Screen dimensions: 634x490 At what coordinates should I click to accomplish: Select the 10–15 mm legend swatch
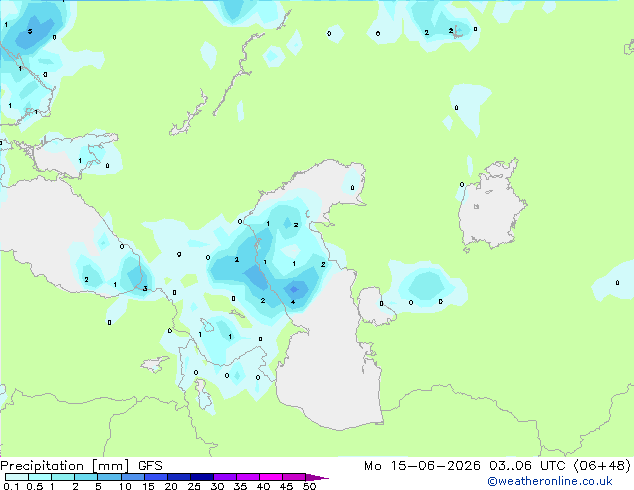[132, 477]
